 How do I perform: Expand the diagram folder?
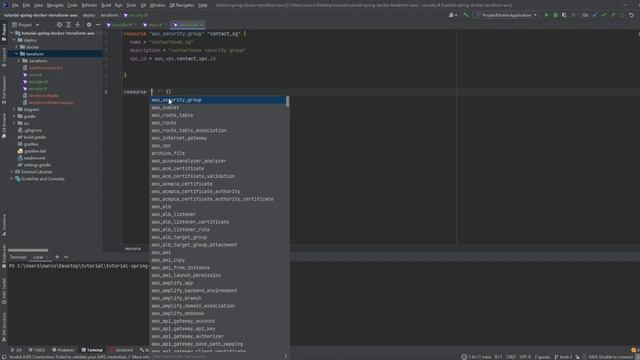click(x=14, y=109)
